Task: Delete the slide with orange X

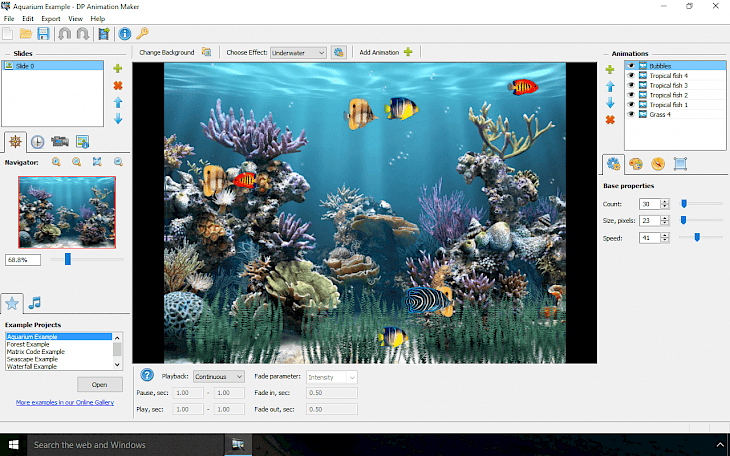Action: [x=118, y=85]
